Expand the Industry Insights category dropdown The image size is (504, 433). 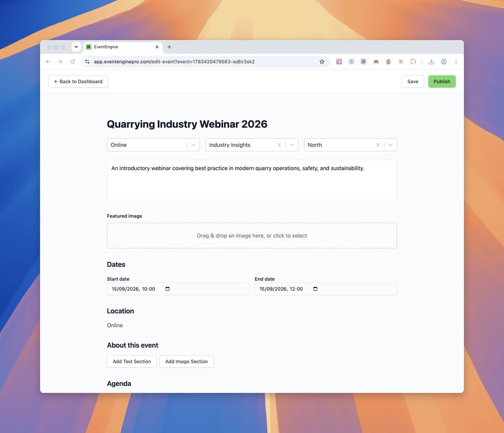tap(292, 145)
